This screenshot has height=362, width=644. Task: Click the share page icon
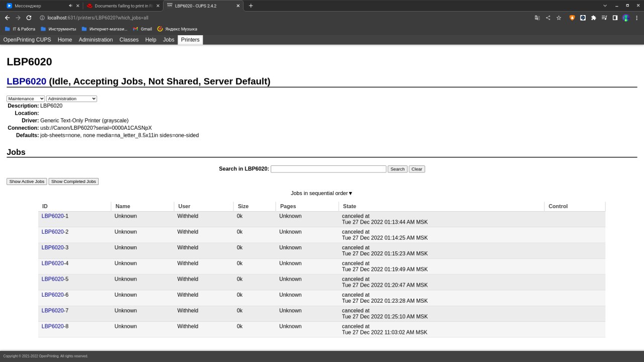coord(548,18)
